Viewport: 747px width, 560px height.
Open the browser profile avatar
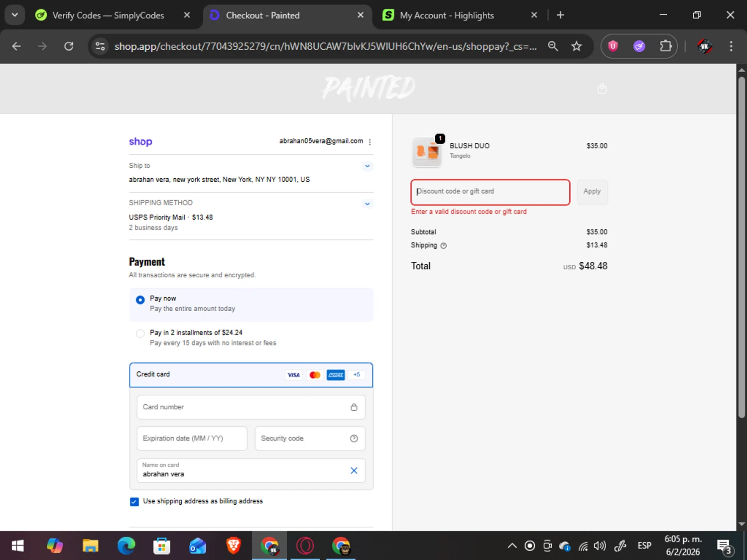(x=704, y=46)
